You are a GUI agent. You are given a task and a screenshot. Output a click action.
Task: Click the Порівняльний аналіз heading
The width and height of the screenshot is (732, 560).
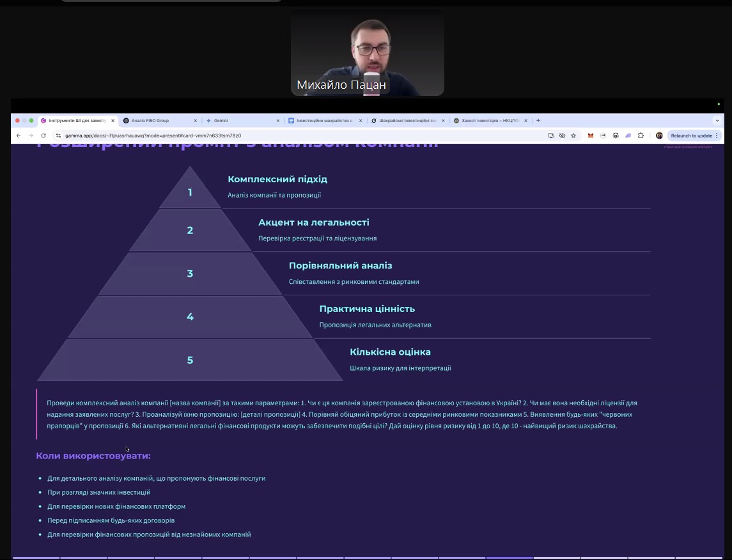[x=340, y=265]
